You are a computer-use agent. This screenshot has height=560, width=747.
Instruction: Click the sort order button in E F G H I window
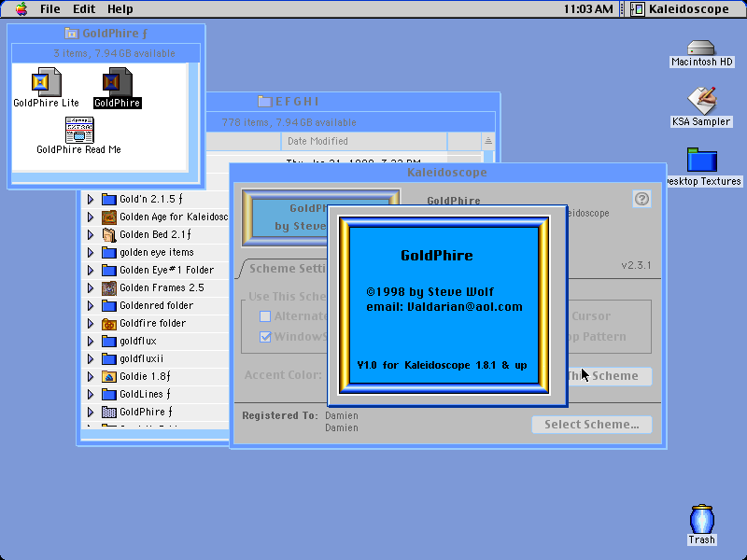click(487, 141)
